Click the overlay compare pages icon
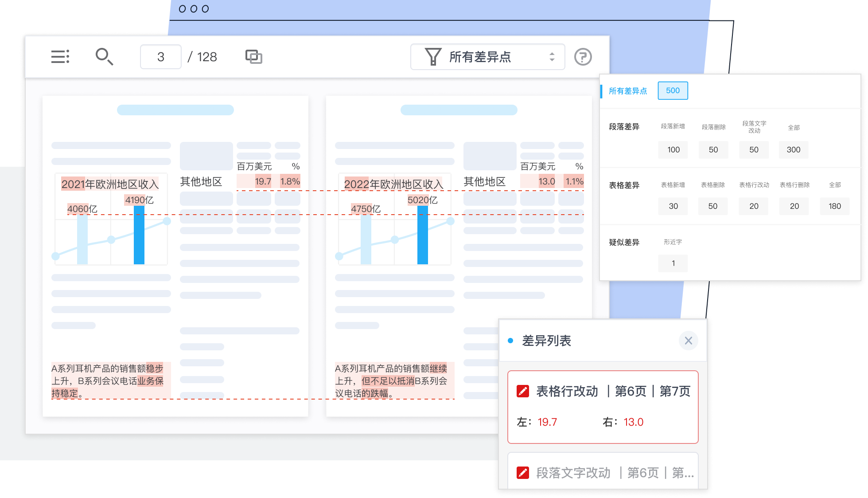This screenshot has height=498, width=868. point(253,57)
